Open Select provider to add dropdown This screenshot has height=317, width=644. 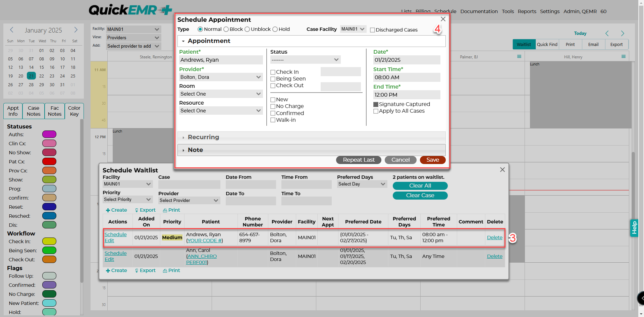click(133, 46)
